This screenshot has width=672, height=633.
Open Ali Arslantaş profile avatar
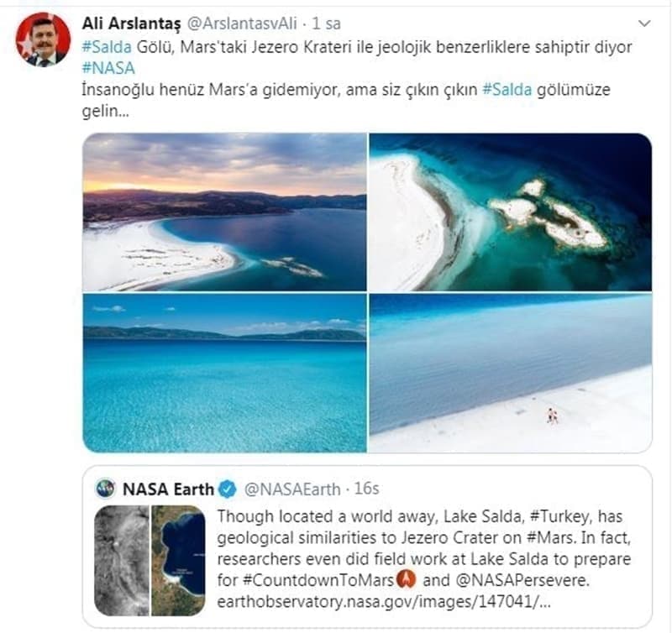click(44, 39)
